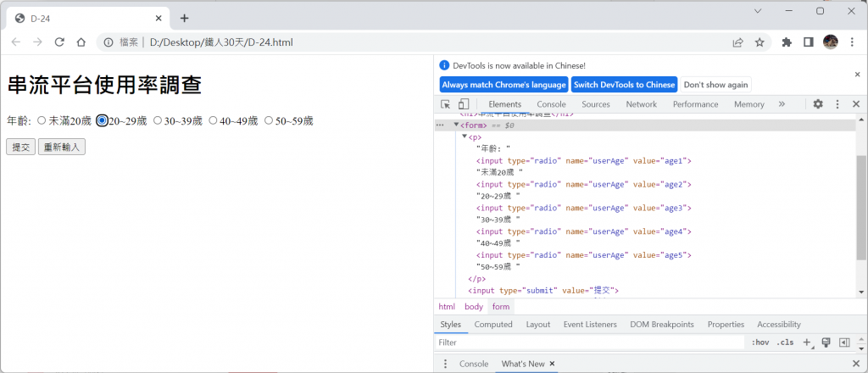Screen dimensions: 868x373
Task: Open the Network tab
Action: click(x=641, y=104)
